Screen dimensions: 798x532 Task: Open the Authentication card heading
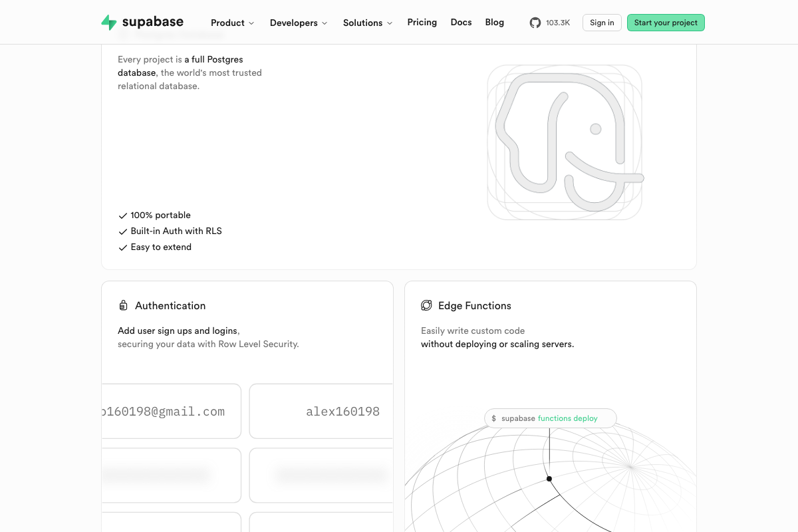tap(170, 306)
